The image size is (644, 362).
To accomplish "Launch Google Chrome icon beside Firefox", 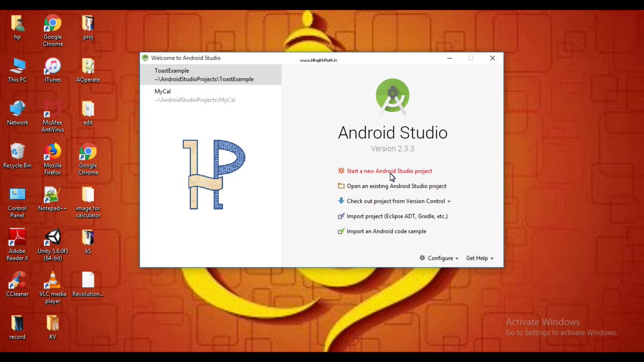I will [88, 152].
